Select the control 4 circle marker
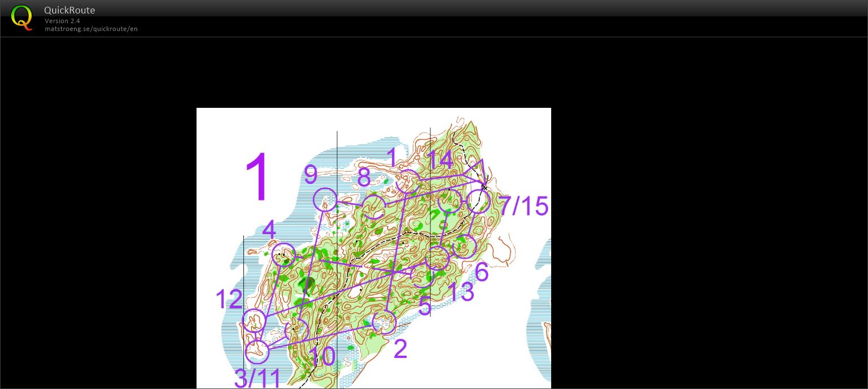This screenshot has height=389, width=868. [283, 255]
